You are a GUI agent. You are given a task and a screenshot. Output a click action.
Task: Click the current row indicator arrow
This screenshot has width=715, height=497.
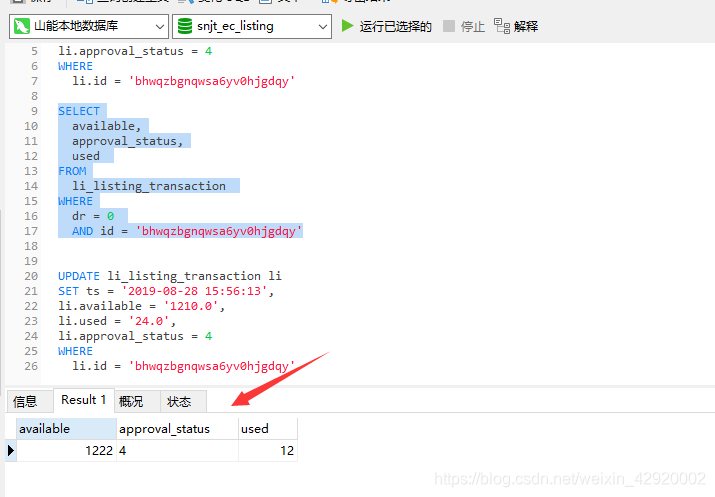[x=10, y=450]
